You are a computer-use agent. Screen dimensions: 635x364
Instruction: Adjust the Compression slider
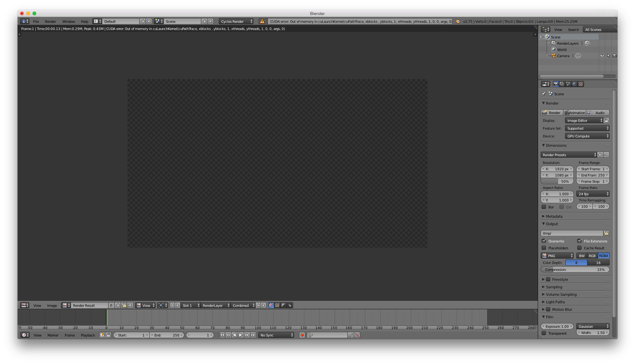[x=574, y=269]
